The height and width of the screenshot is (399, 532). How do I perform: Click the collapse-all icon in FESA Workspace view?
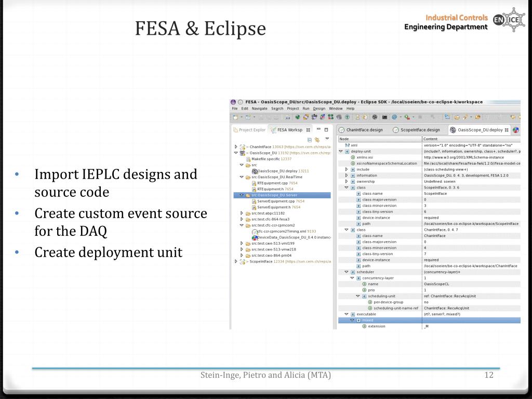[x=310, y=139]
